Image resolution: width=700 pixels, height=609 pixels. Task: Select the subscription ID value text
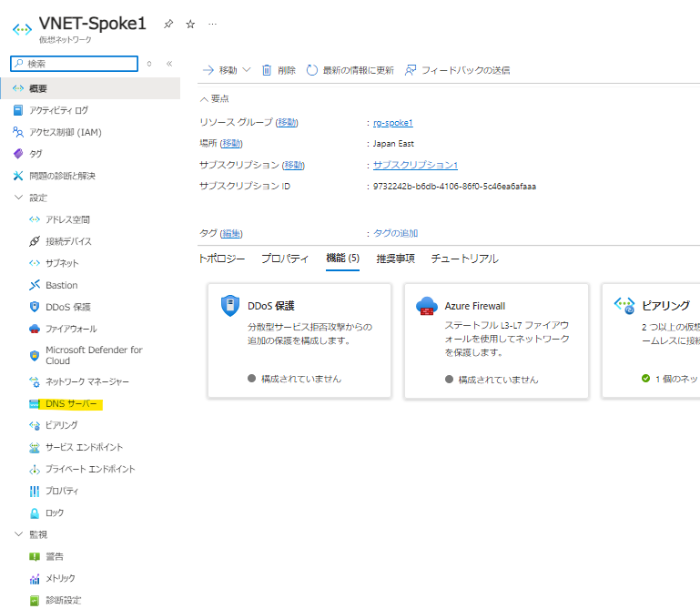tap(454, 187)
